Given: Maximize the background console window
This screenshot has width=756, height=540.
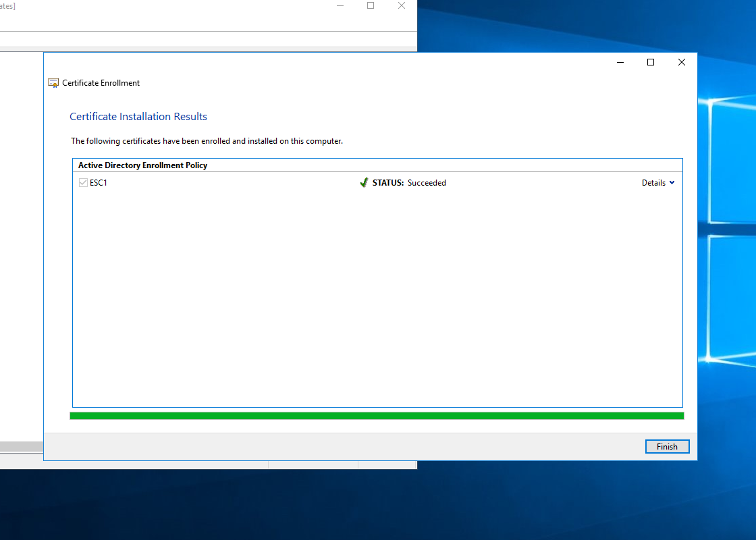Looking at the screenshot, I should coord(371,6).
